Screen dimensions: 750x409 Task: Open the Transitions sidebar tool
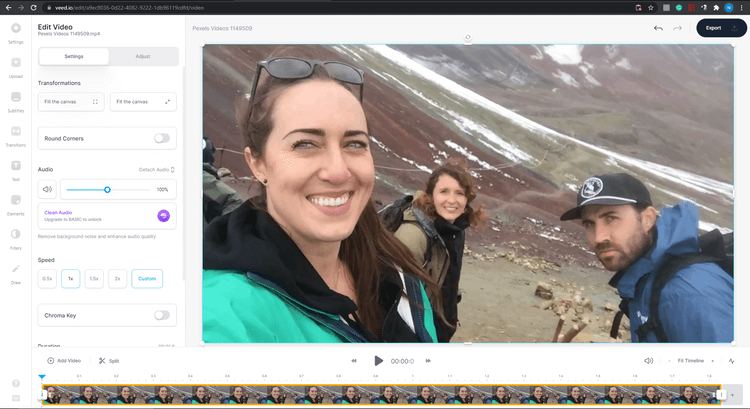point(16,135)
